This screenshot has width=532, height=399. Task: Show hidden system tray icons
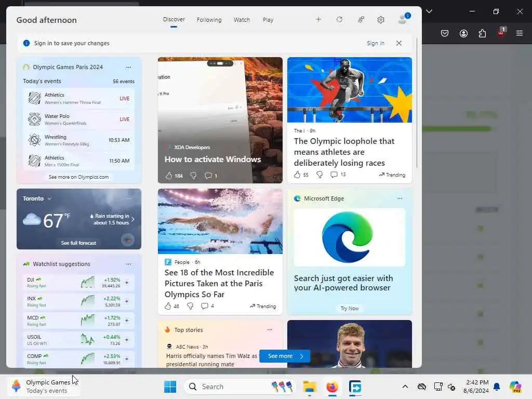(x=405, y=387)
